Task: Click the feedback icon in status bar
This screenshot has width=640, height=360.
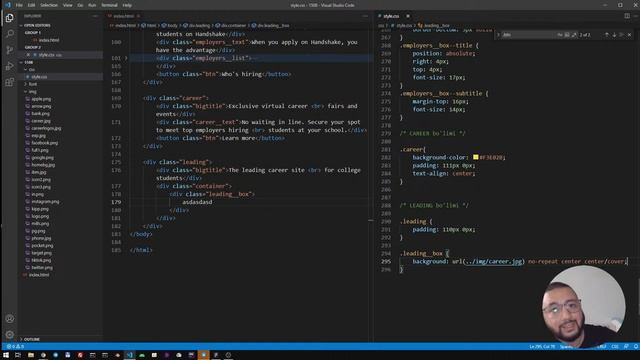Action: pyautogui.click(x=626, y=347)
